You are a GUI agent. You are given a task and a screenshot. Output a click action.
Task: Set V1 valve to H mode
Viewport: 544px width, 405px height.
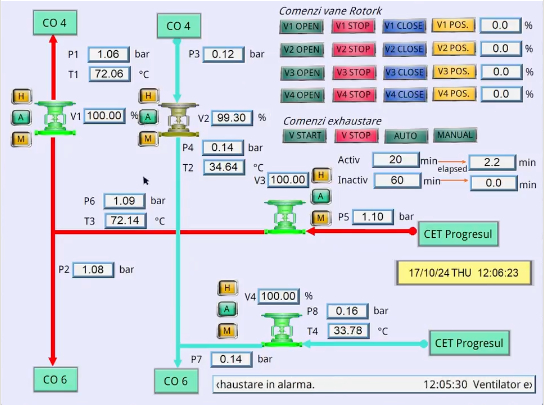click(x=22, y=96)
